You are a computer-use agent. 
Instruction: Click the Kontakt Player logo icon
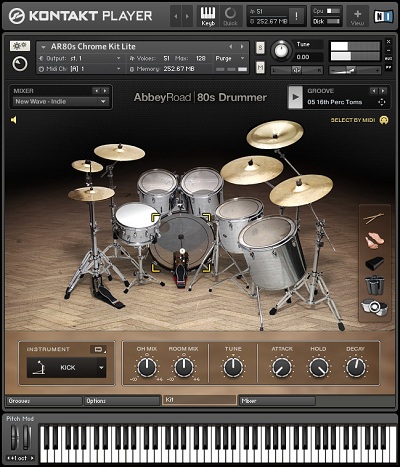(17, 16)
